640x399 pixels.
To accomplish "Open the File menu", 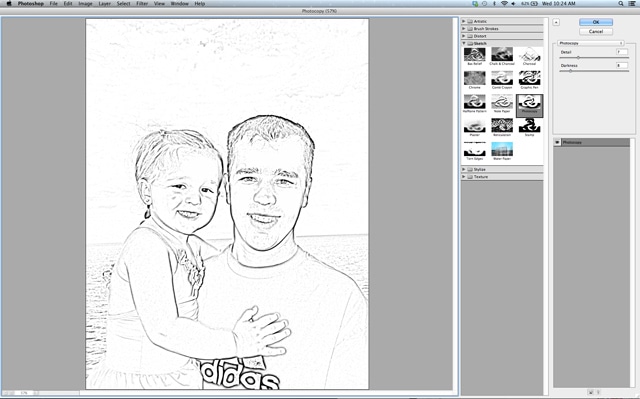I will click(x=53, y=3).
